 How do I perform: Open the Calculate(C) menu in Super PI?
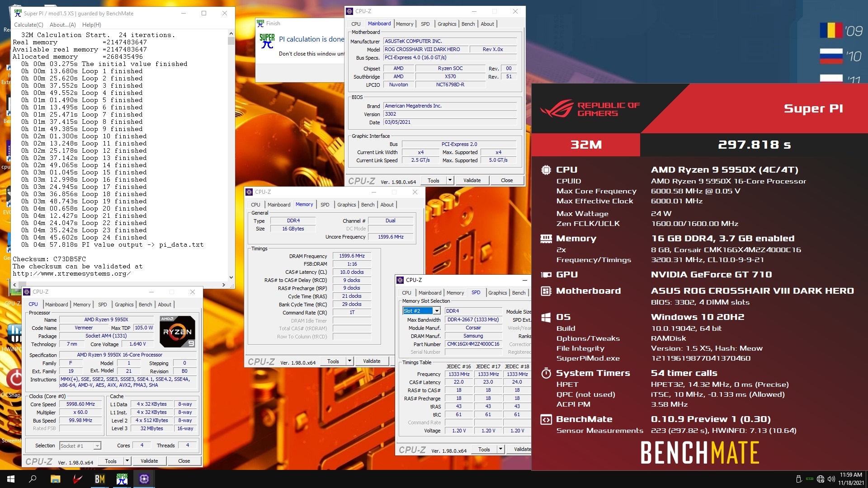tap(28, 25)
